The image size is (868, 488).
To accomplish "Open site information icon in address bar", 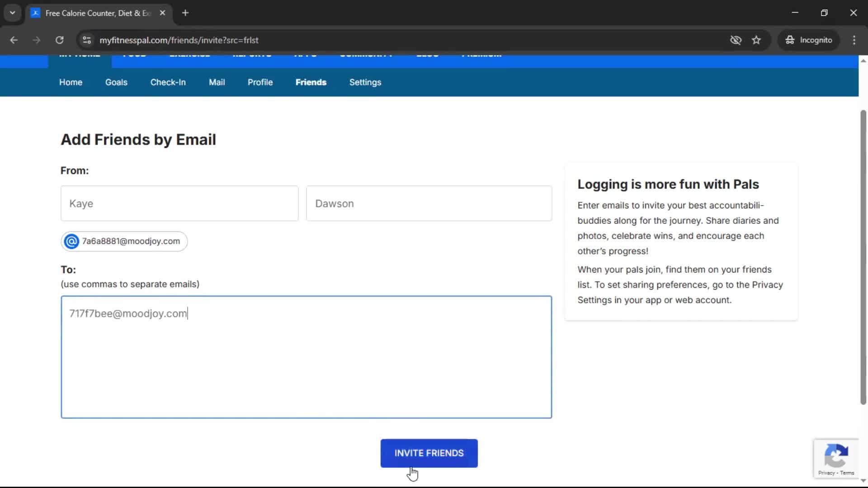I will pos(87,40).
